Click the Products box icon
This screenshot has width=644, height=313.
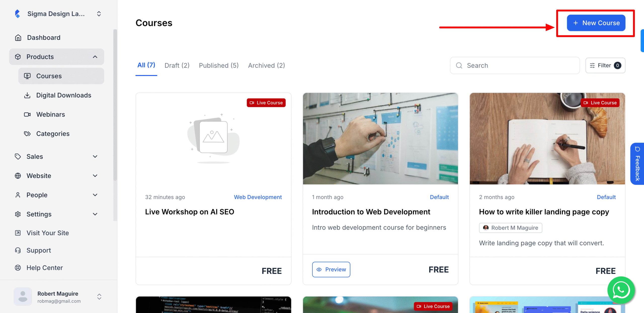pos(18,57)
